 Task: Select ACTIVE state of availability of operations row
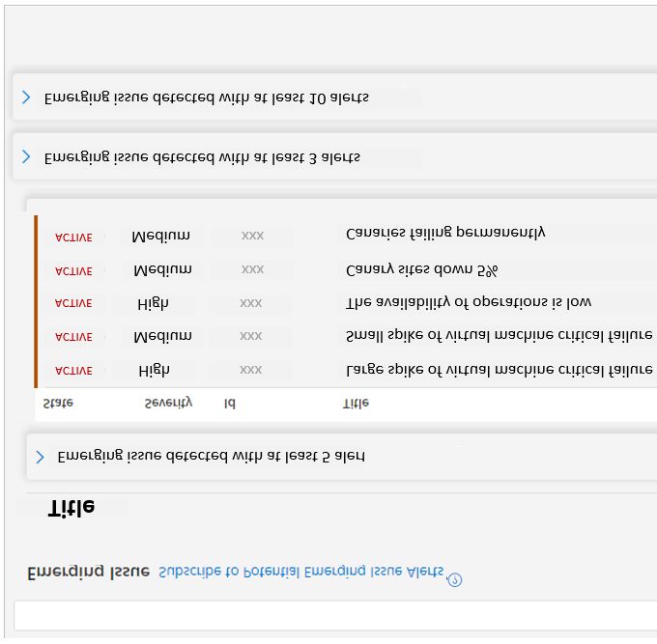[73, 303]
